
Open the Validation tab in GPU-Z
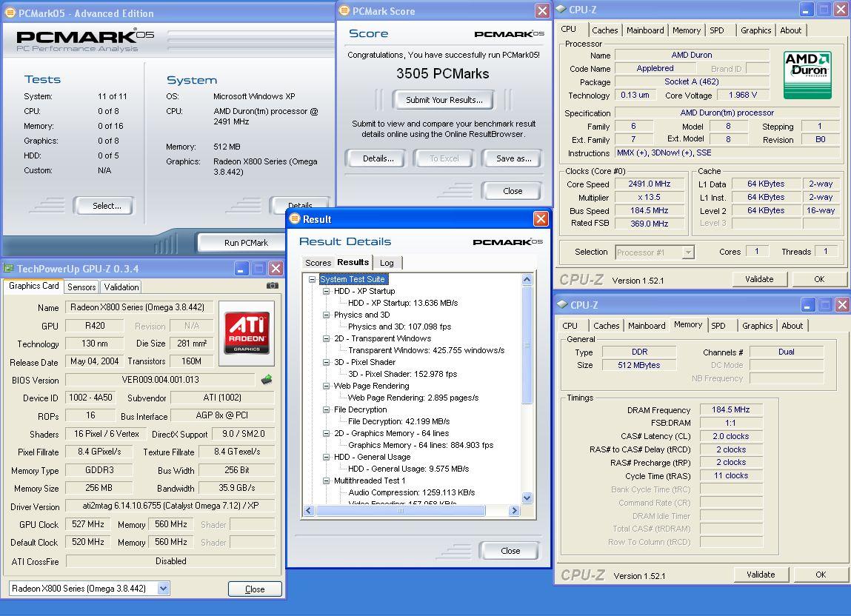tap(121, 287)
